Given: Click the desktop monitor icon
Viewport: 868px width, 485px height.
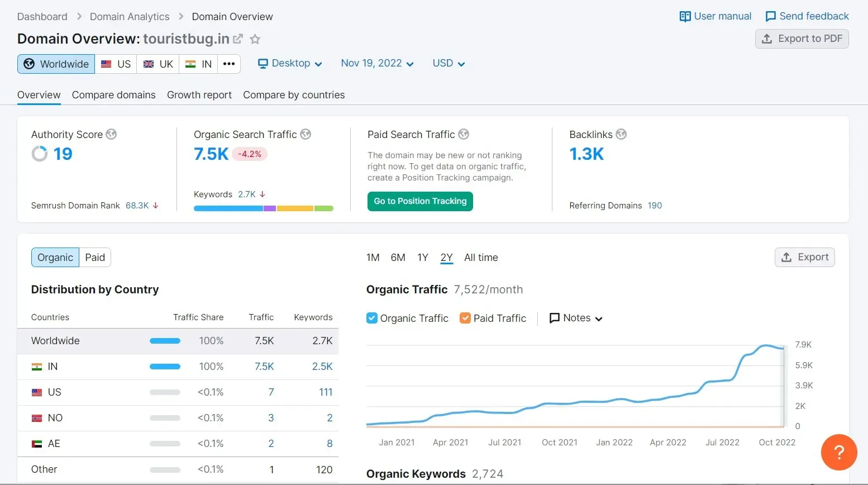Looking at the screenshot, I should (x=263, y=64).
